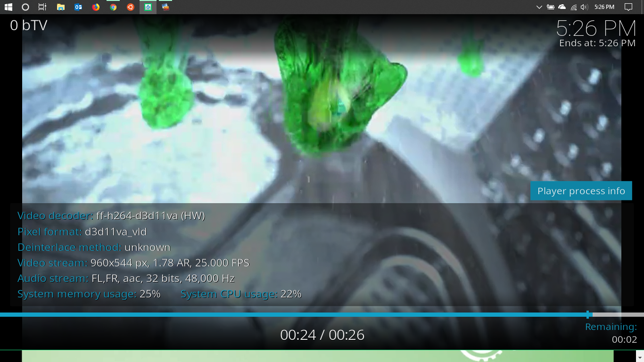Open Task View from taskbar
Viewport: 644px width, 362px height.
click(x=42, y=7)
